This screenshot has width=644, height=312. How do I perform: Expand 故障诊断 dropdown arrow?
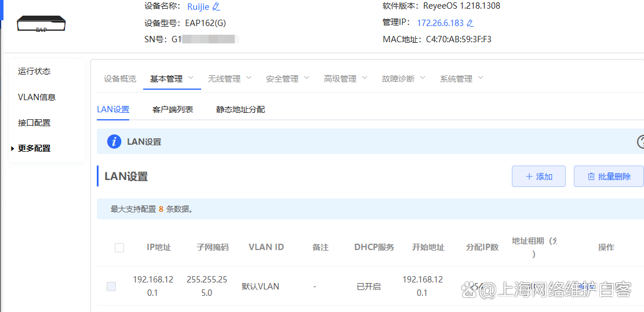point(422,78)
